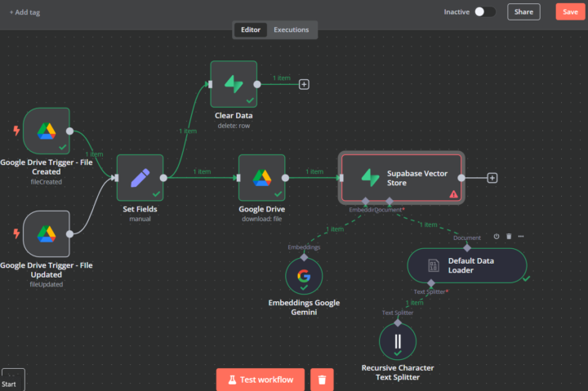Switch to the Executions tab
588x391 pixels.
point(292,29)
